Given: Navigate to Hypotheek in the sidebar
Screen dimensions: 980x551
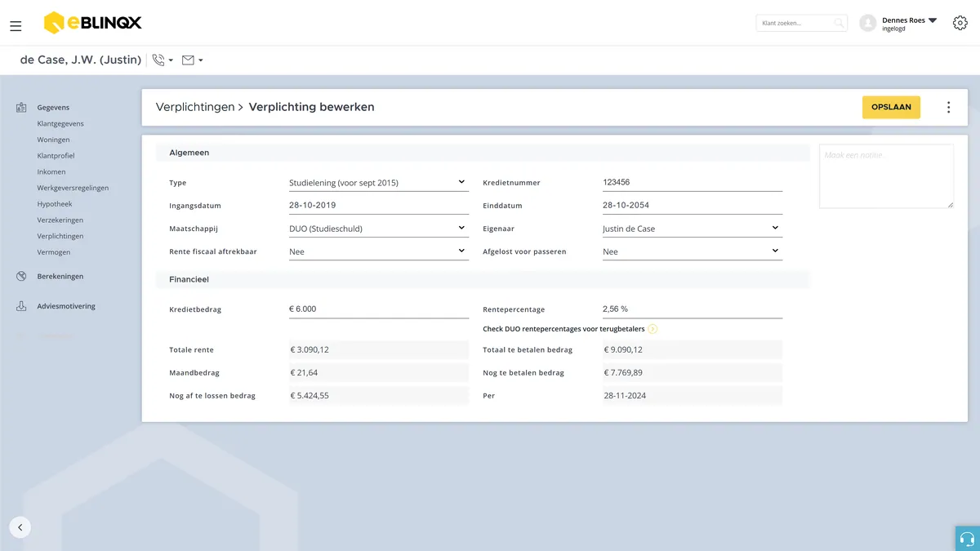Looking at the screenshot, I should (x=55, y=204).
